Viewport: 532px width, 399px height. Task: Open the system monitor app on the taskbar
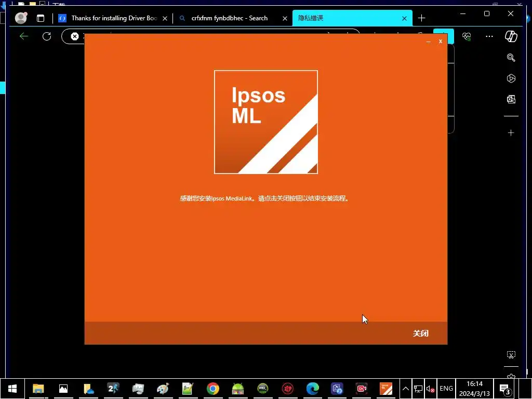(138, 389)
